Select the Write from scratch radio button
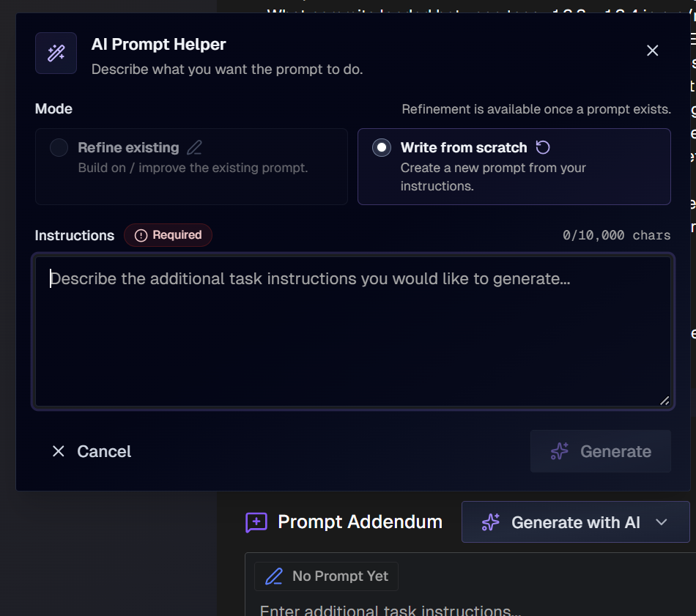 click(381, 147)
